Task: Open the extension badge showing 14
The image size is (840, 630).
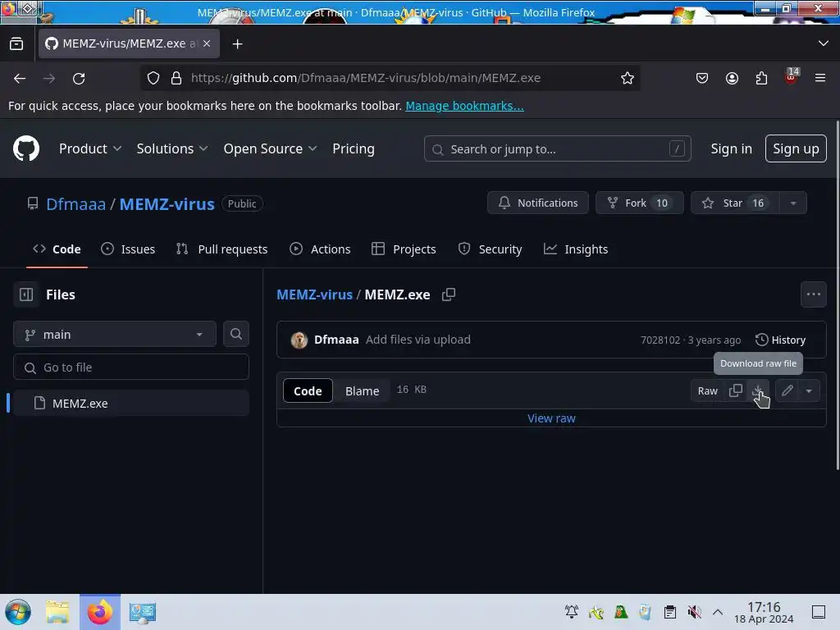Action: pos(792,76)
